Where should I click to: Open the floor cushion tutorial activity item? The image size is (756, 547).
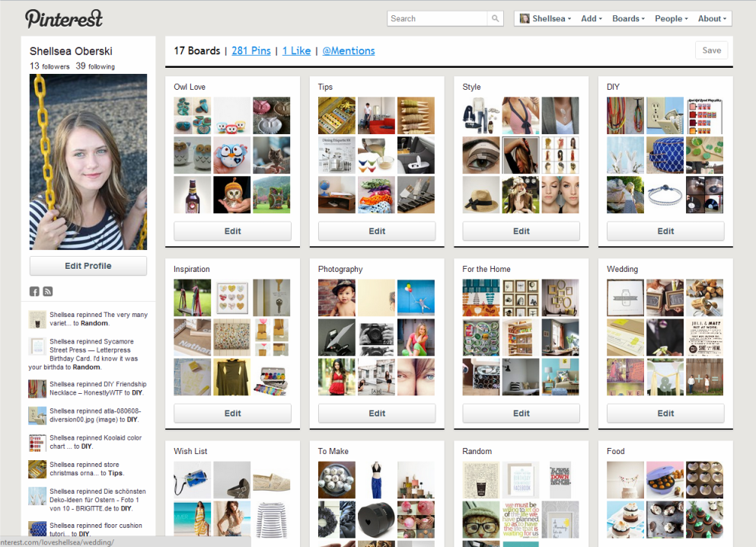[88, 529]
